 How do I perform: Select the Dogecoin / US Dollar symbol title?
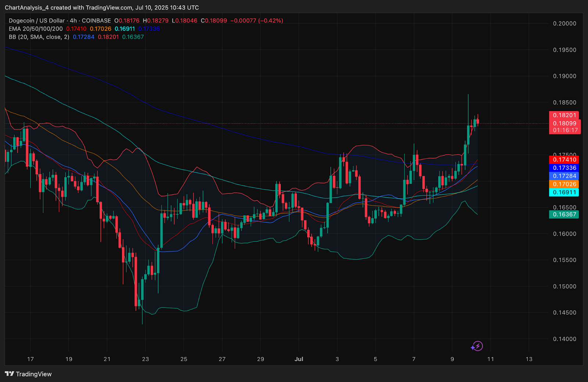pos(37,21)
